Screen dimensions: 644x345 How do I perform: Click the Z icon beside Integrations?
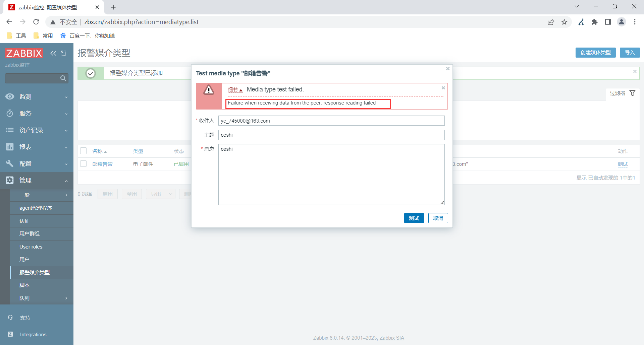click(10, 334)
